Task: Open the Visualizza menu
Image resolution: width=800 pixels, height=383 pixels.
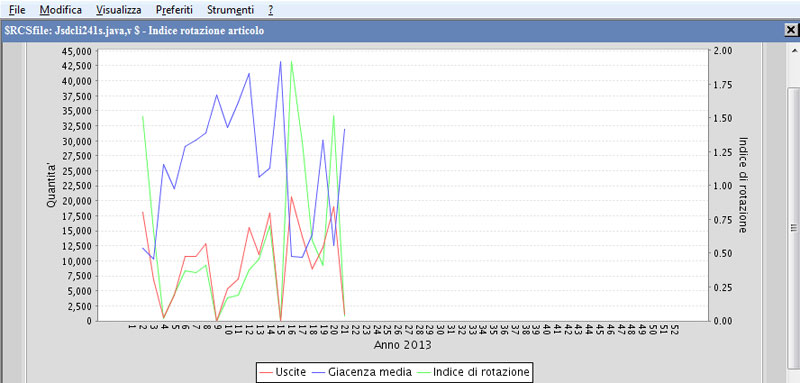Action: pos(118,9)
